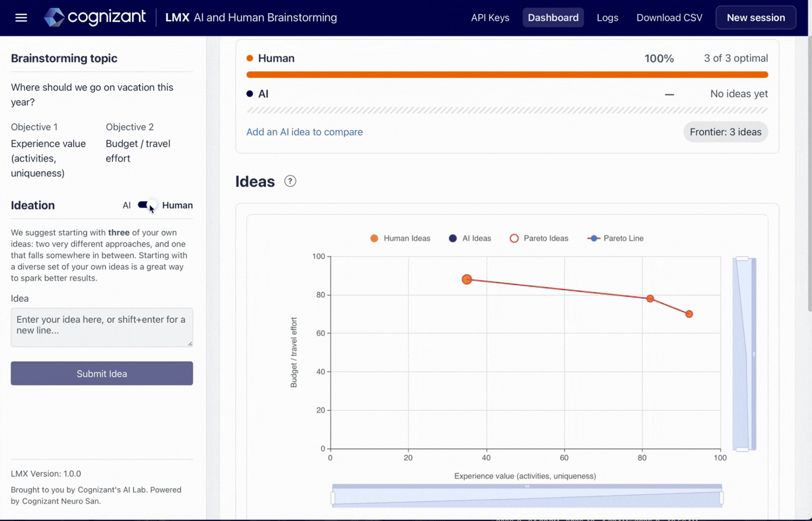Click the Submit Idea button
The width and height of the screenshot is (812, 521).
click(x=102, y=373)
